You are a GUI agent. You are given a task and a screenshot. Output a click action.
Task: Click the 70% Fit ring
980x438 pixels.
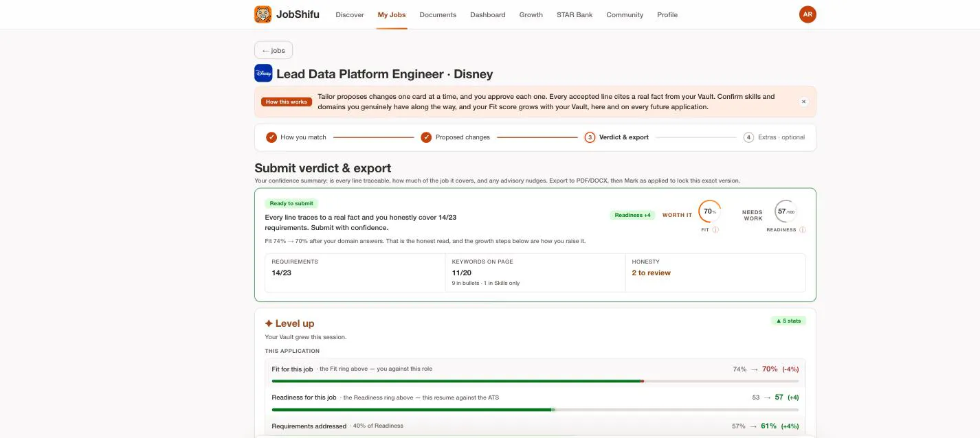709,211
